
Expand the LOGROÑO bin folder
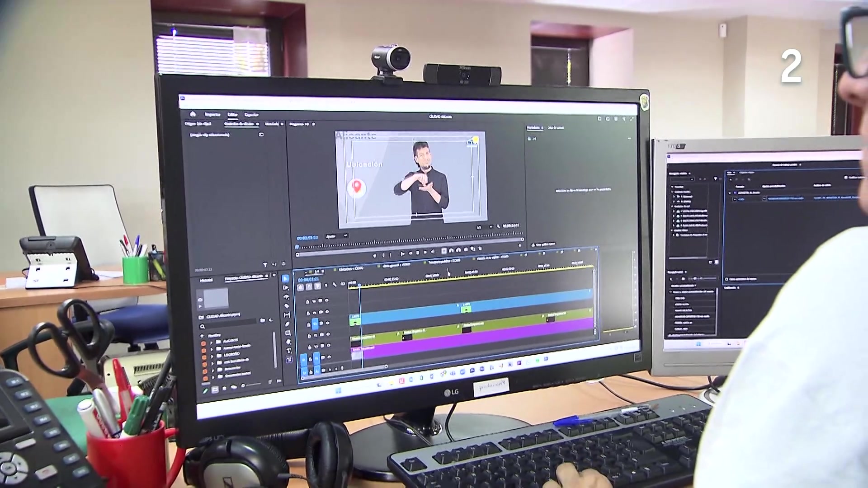tap(211, 356)
